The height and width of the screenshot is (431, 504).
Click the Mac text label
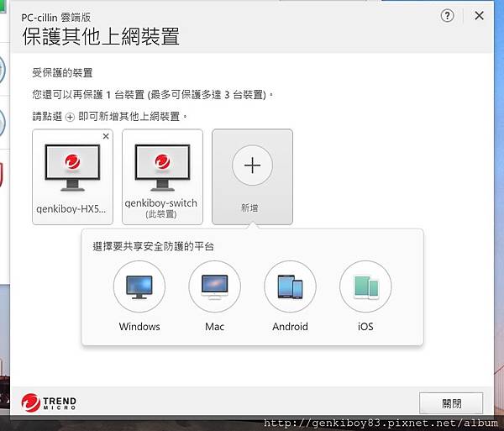click(x=215, y=327)
